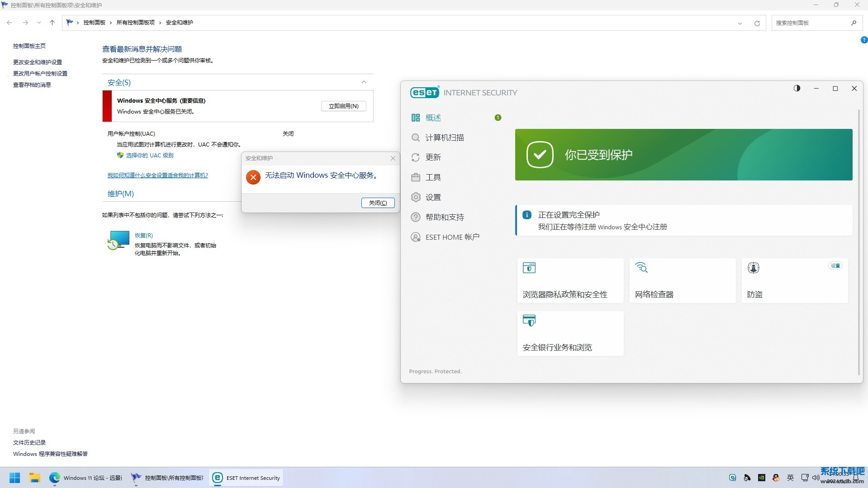Image resolution: width=868 pixels, height=488 pixels.
Task: Open the ESET HOME 帐户 page
Action: pos(452,237)
